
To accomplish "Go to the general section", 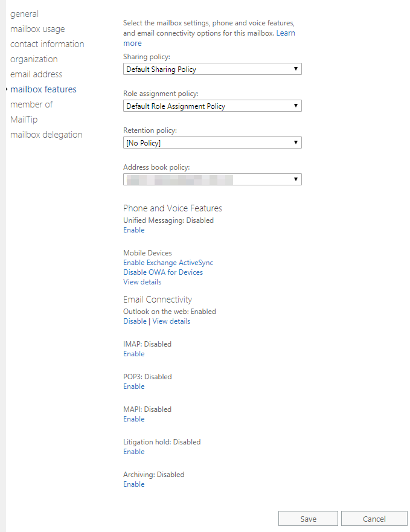I will click(24, 14).
